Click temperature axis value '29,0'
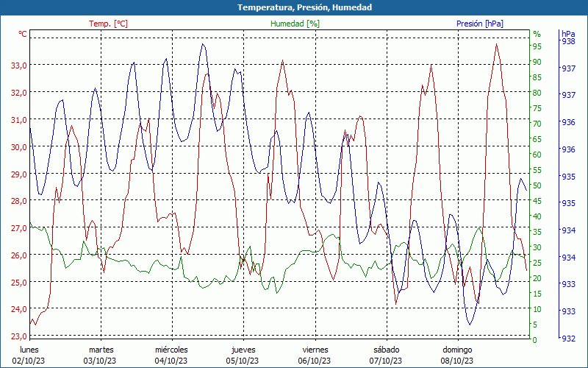This screenshot has width=588, height=368. [x=19, y=174]
